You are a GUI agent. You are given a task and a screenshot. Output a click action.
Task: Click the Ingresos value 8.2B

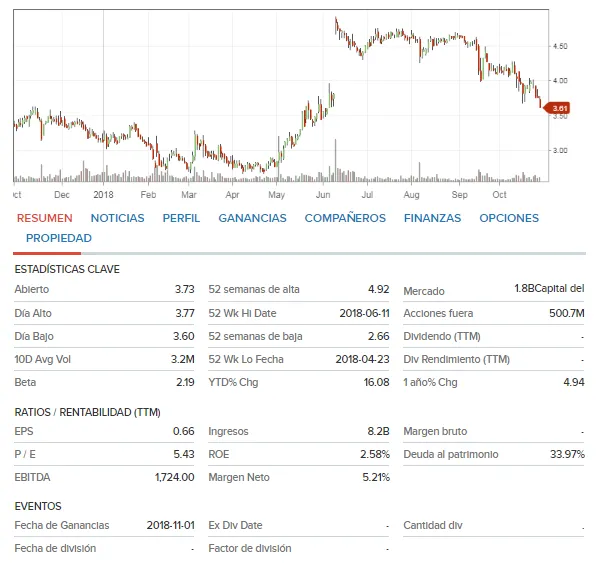pos(378,431)
